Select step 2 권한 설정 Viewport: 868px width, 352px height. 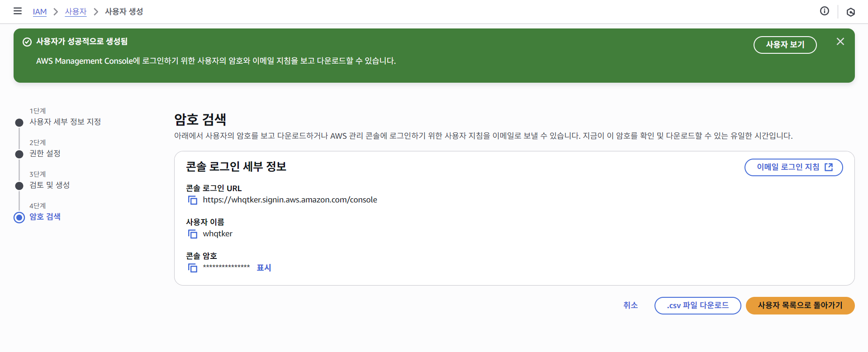pyautogui.click(x=45, y=154)
